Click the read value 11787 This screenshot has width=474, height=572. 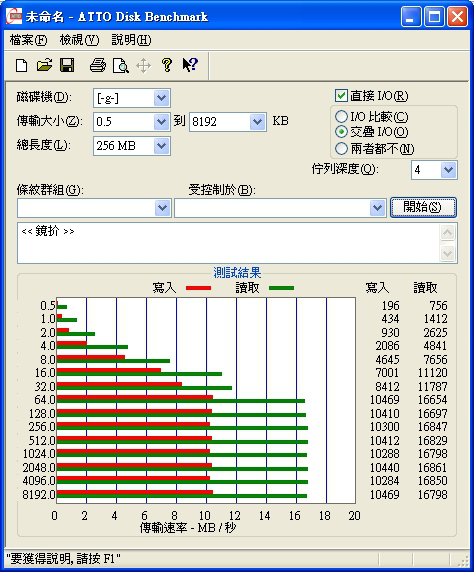tap(432, 386)
